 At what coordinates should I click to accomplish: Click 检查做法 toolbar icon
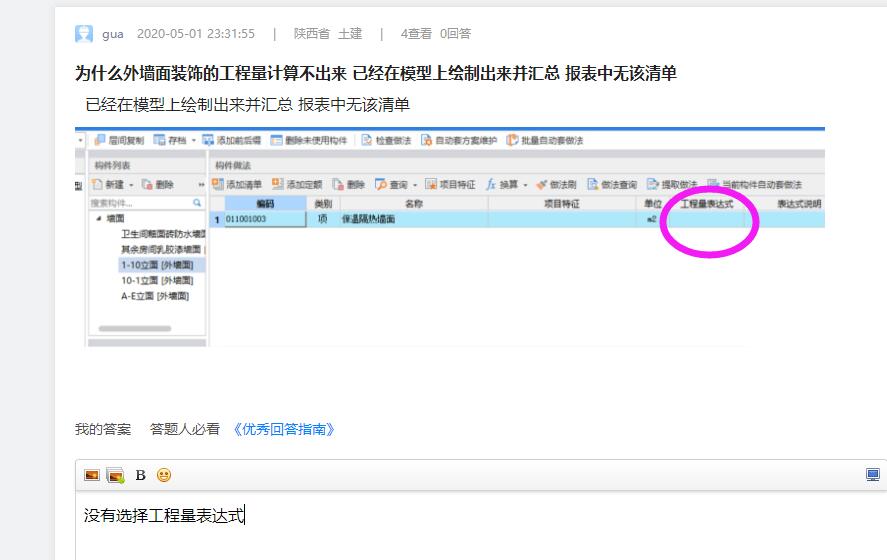[x=367, y=140]
